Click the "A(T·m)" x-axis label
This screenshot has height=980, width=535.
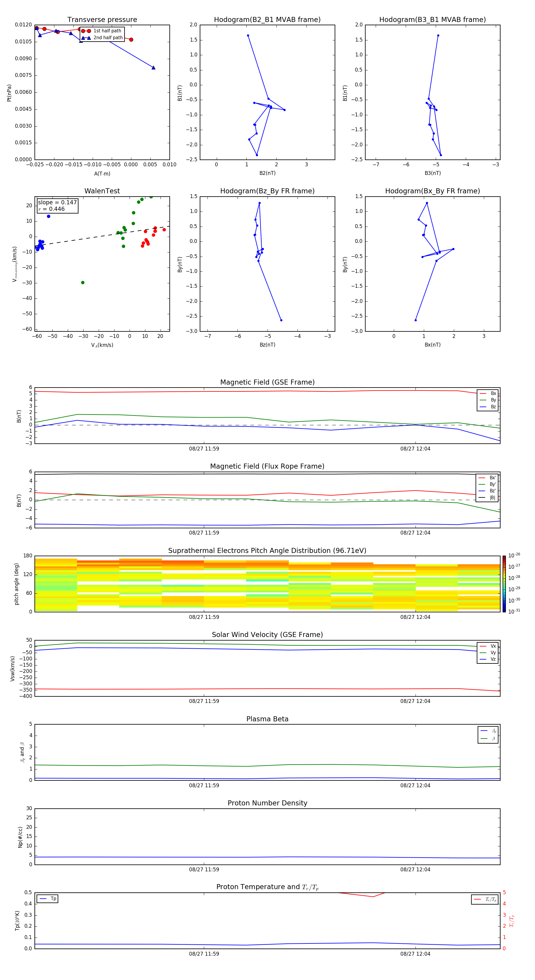coord(102,174)
